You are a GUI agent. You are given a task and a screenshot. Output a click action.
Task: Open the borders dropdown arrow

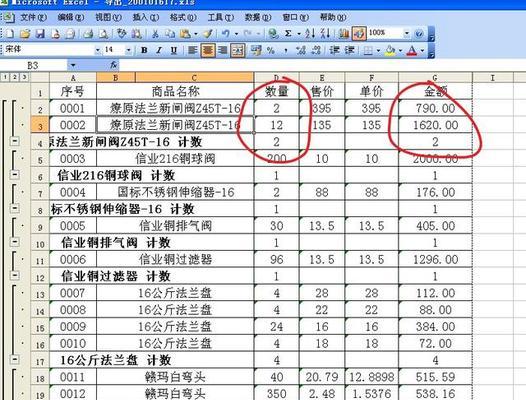(378, 51)
